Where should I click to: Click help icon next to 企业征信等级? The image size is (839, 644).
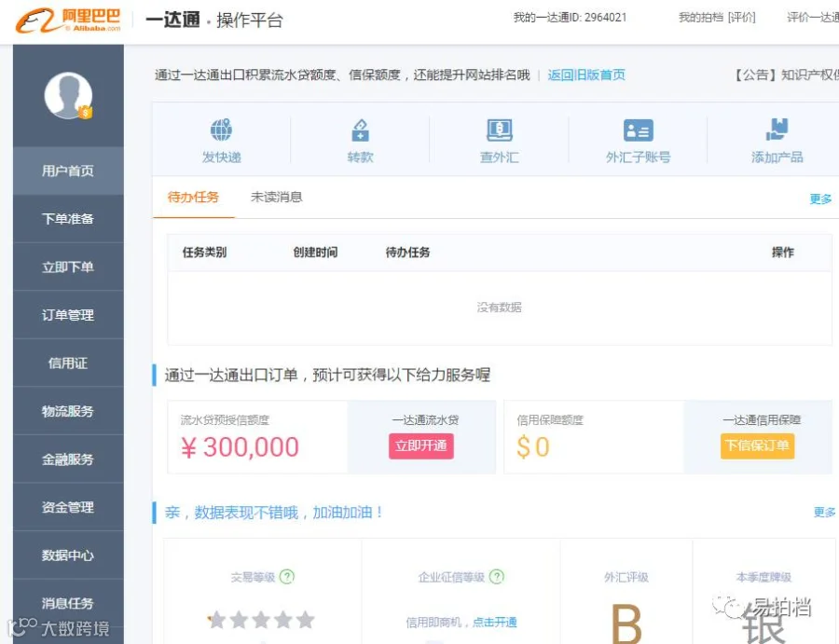(x=497, y=577)
